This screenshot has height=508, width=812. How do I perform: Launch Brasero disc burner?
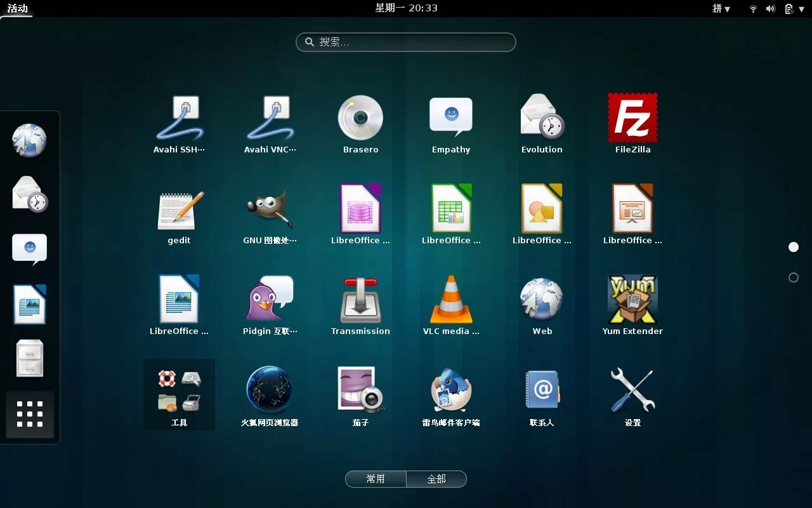point(360,124)
